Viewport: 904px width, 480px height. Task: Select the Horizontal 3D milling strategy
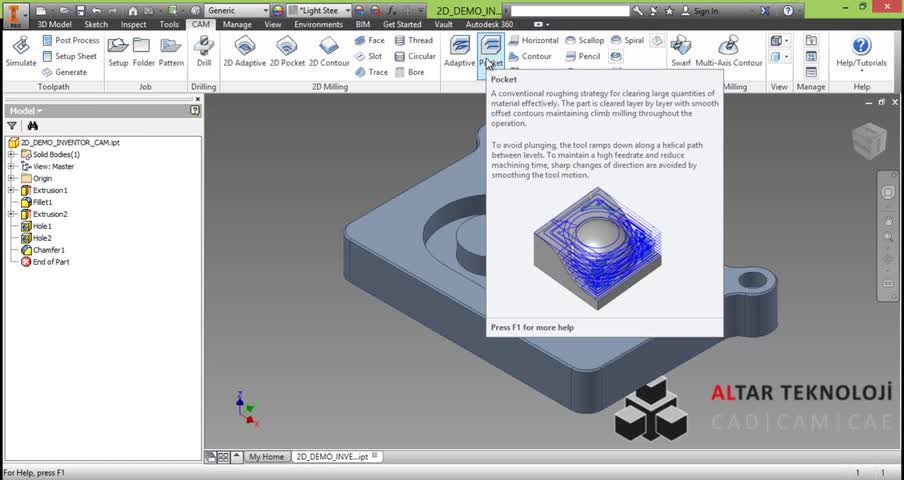533,40
